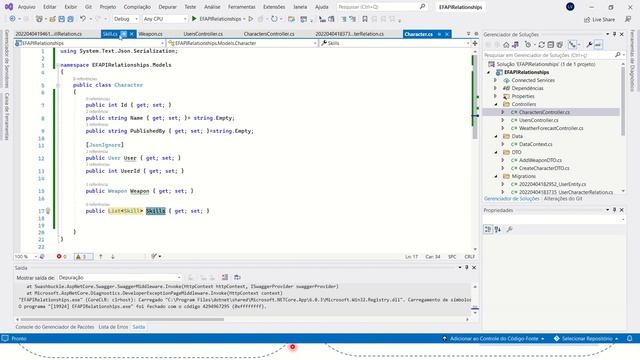Screen dimensions: 640x360
Task: Open Any CPU platform dropdown
Action: click(x=165, y=19)
